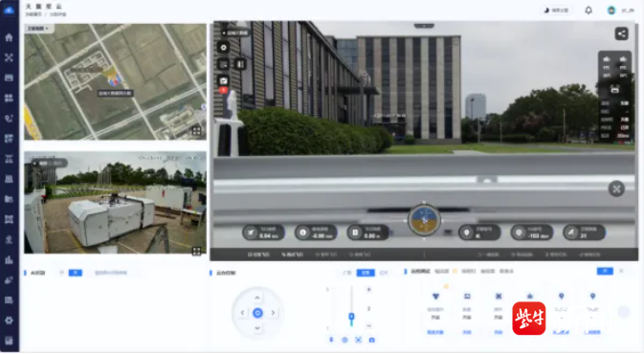
Task: Click the second flight action tab under video
Action: point(292,254)
